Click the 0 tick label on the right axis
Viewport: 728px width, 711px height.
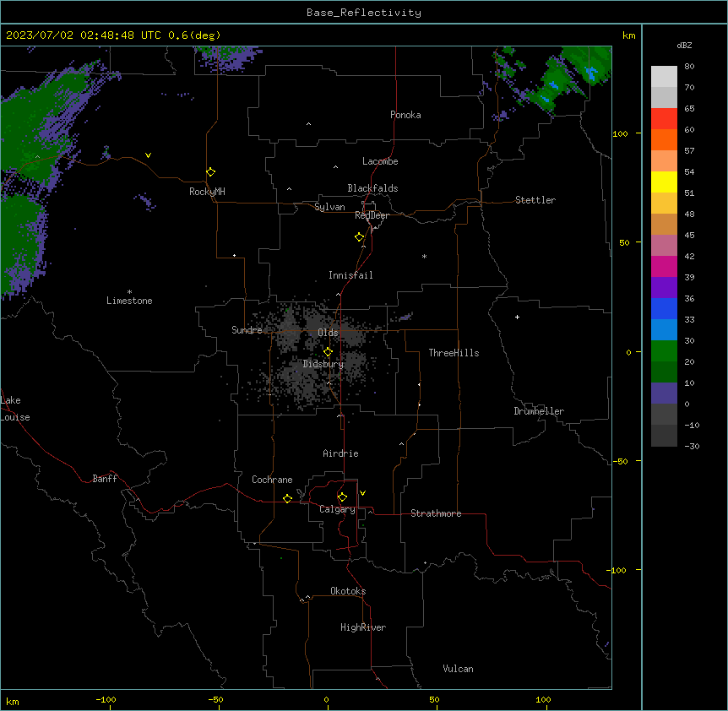click(x=628, y=352)
